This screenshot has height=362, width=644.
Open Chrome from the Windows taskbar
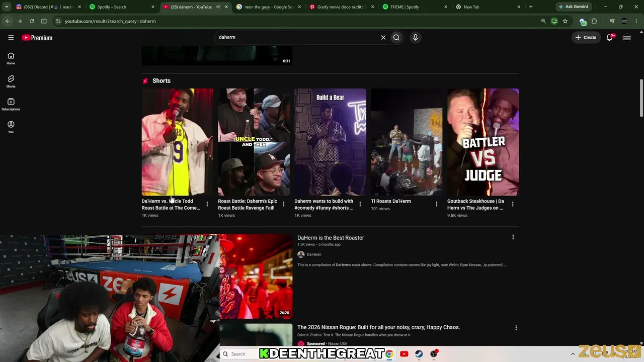click(x=389, y=354)
